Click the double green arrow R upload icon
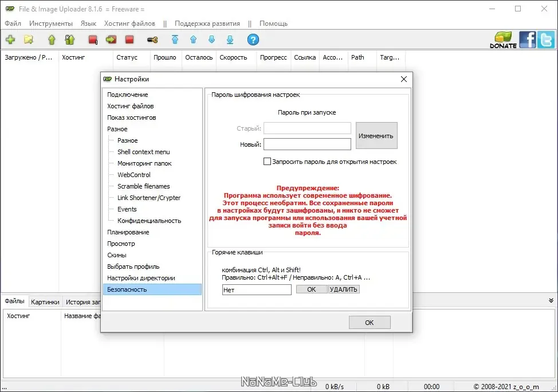This screenshot has width=558, height=392. pyautogui.click(x=70, y=40)
